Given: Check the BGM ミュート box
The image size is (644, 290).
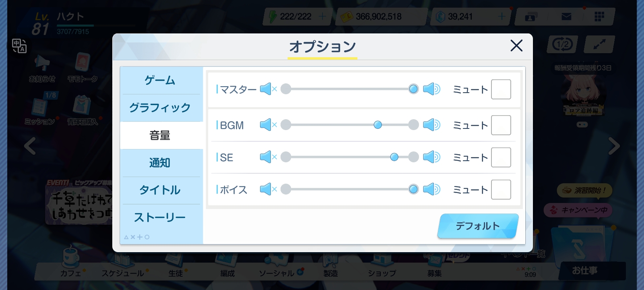Looking at the screenshot, I should point(501,125).
